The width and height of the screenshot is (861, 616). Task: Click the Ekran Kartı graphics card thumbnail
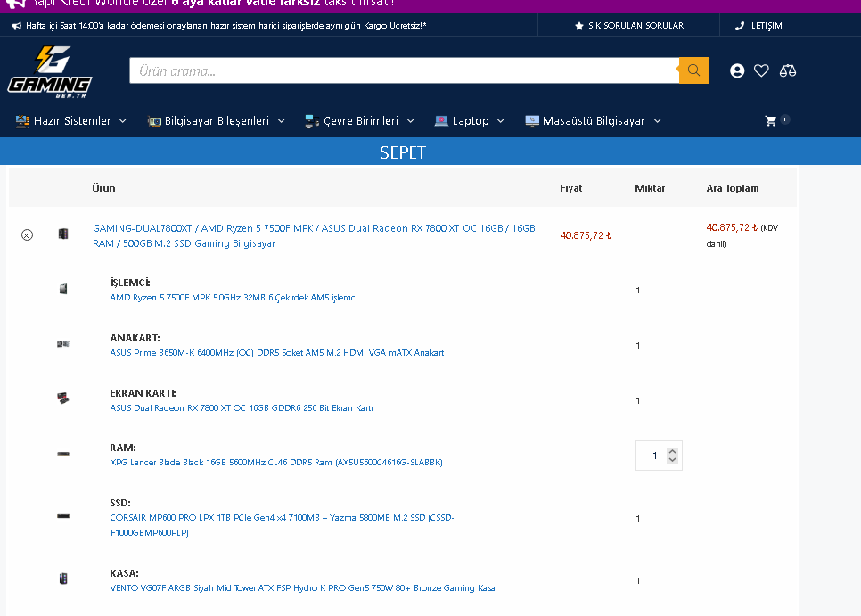tap(63, 398)
